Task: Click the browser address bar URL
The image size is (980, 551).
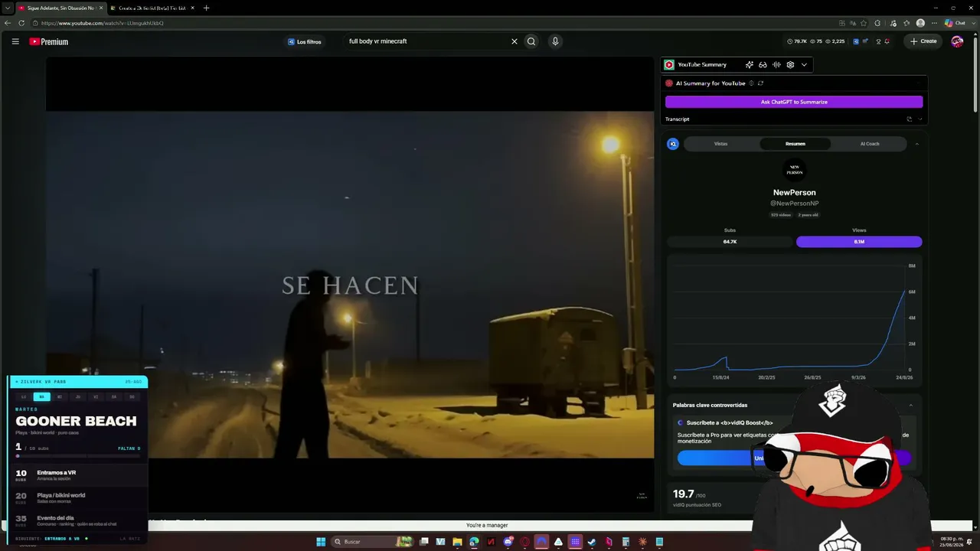Action: (103, 23)
